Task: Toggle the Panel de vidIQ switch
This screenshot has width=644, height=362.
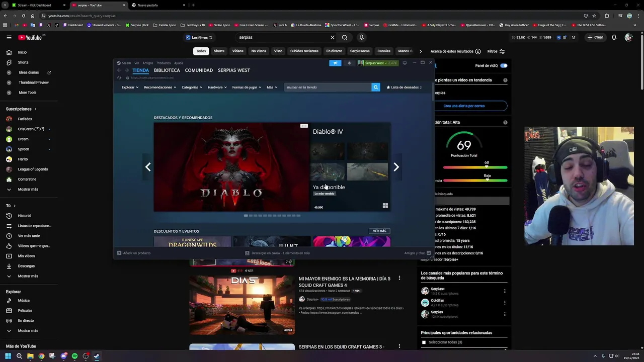Action: (x=504, y=65)
